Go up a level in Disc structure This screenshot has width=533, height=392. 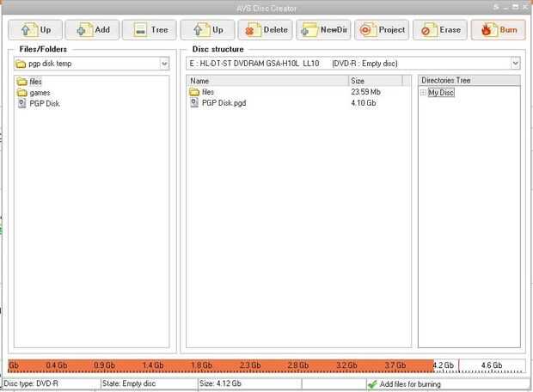click(207, 30)
